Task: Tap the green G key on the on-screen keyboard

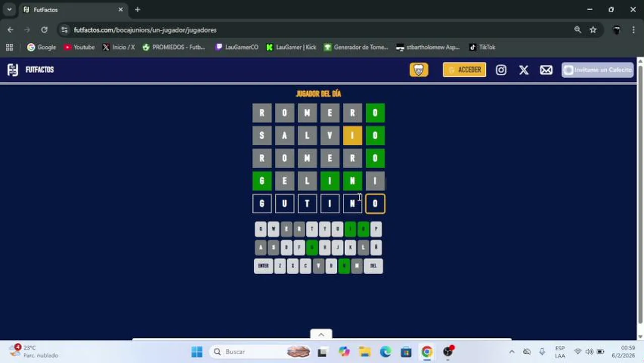Action: [x=312, y=248]
